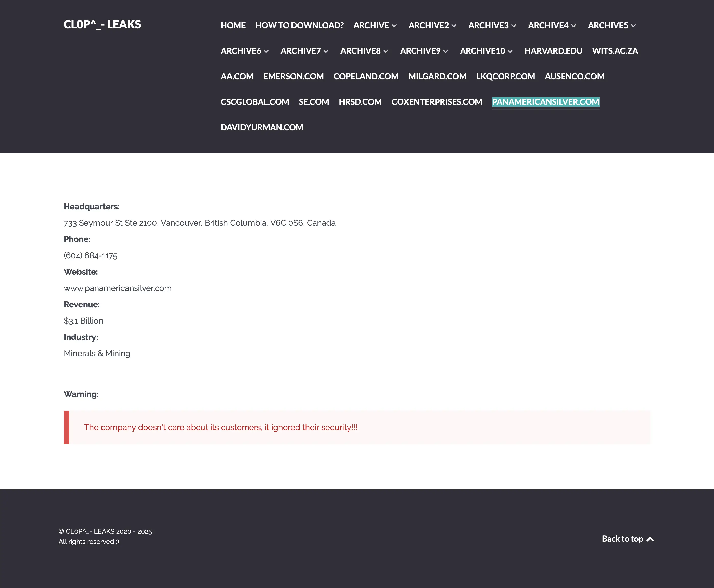Screen dimensions: 714x588
Task: Open the DAVIDYURMAN.COM menu link
Action: (262, 127)
